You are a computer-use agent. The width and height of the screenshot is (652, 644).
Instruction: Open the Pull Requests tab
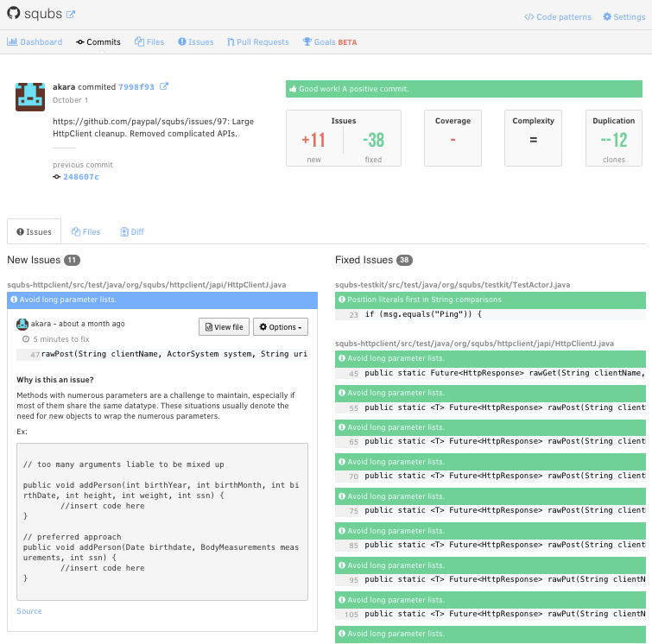click(x=258, y=42)
